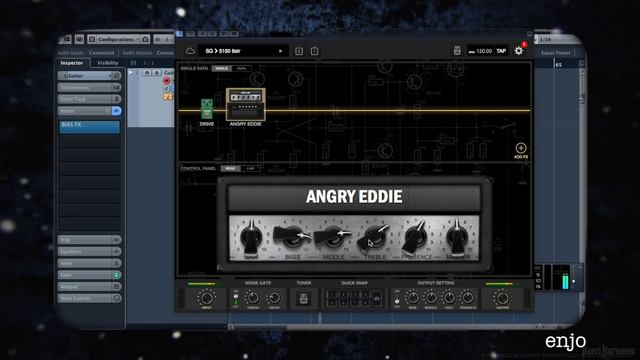Switch to the Visibility tab
Screen dimensions: 640x360
pos(108,63)
